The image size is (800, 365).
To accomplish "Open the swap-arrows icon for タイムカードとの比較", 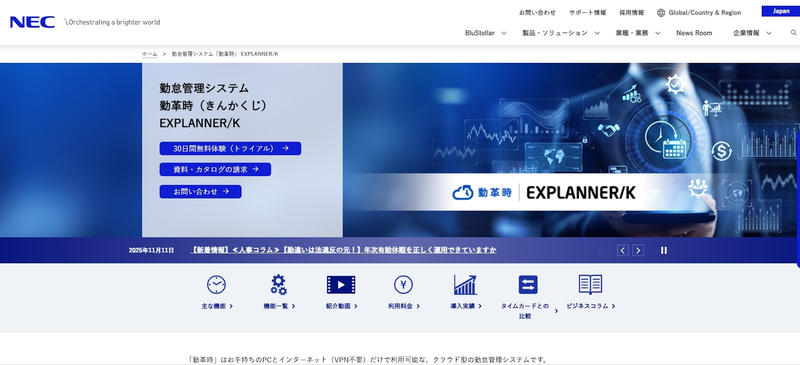I will tap(528, 284).
